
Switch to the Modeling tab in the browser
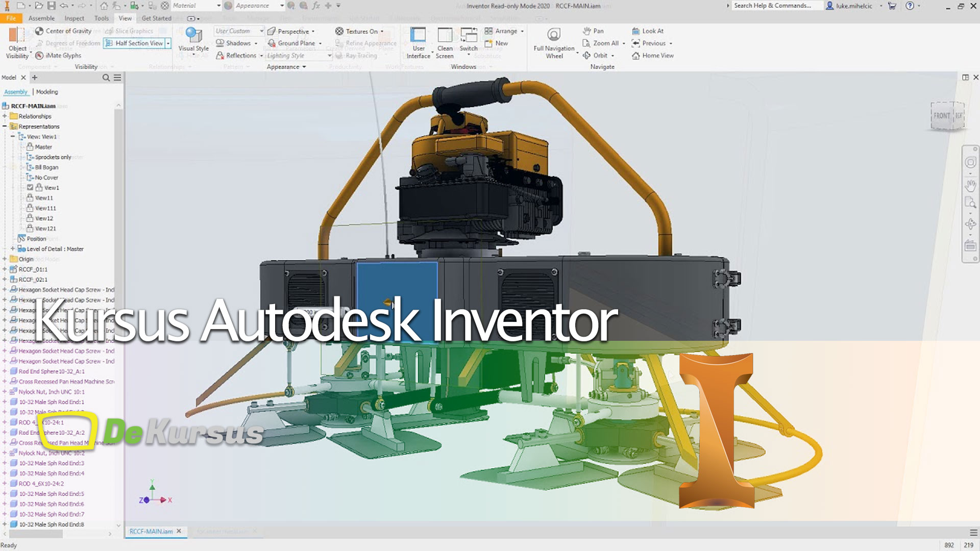[x=46, y=92]
